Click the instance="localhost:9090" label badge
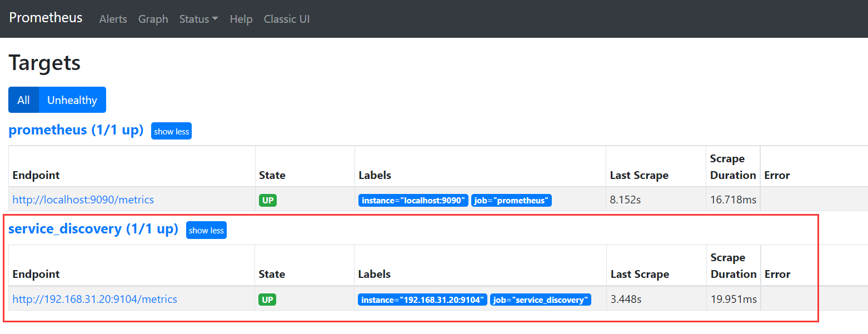 coord(413,200)
